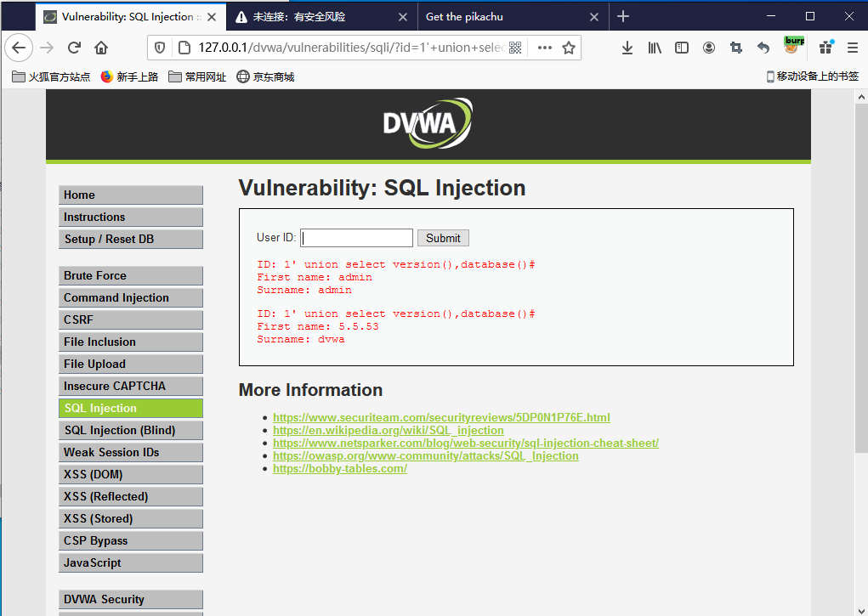Click the Forward navigation arrow
868x616 pixels.
click(47, 48)
